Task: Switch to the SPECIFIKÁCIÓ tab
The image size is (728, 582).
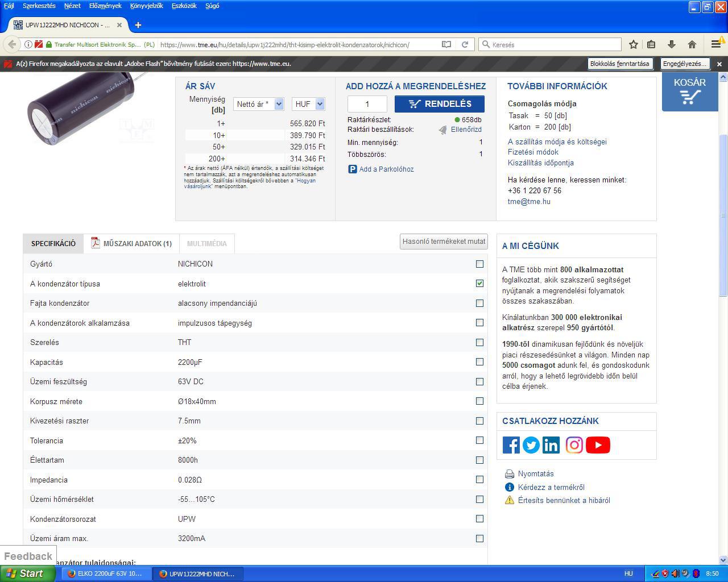Action: point(53,244)
